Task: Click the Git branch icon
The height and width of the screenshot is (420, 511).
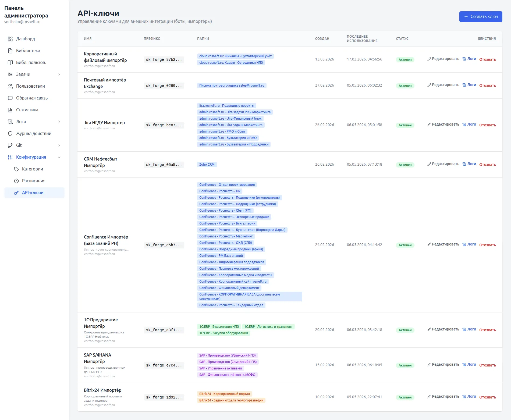Action: click(10, 145)
